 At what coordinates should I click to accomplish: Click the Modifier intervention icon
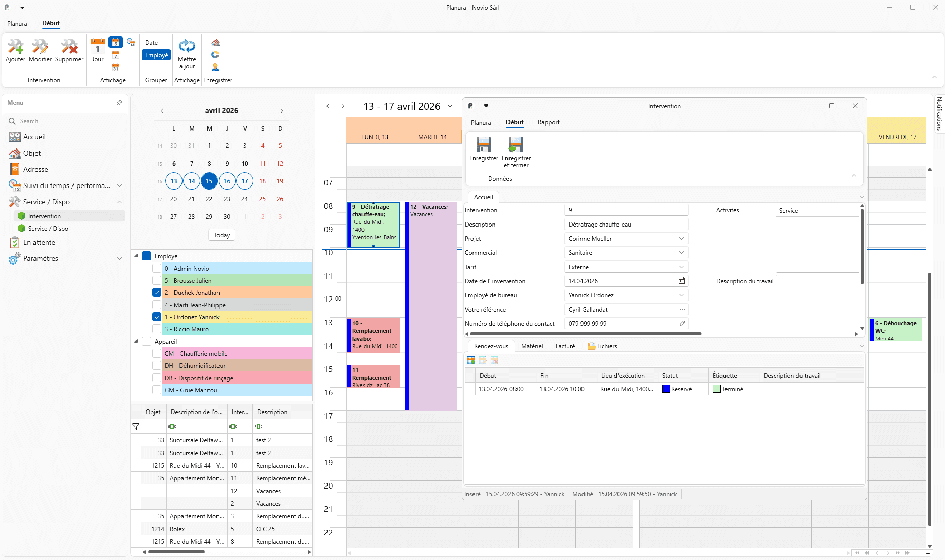[x=40, y=47]
